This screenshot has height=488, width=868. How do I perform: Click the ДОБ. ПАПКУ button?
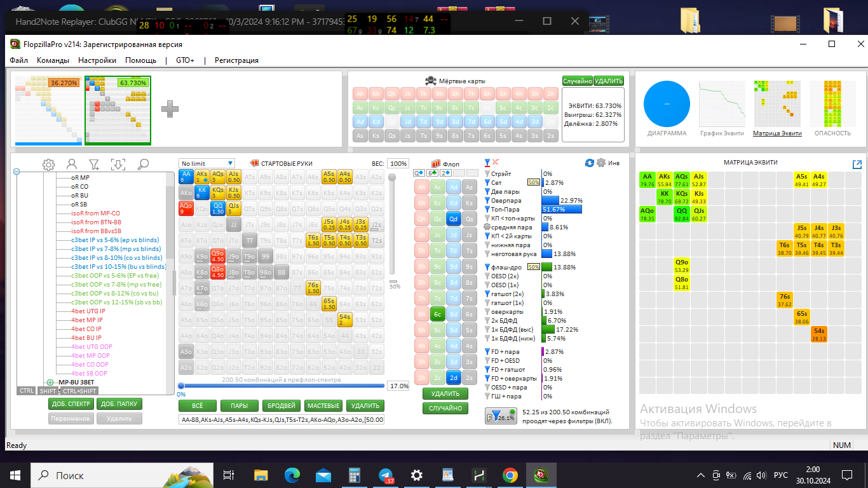click(x=120, y=404)
